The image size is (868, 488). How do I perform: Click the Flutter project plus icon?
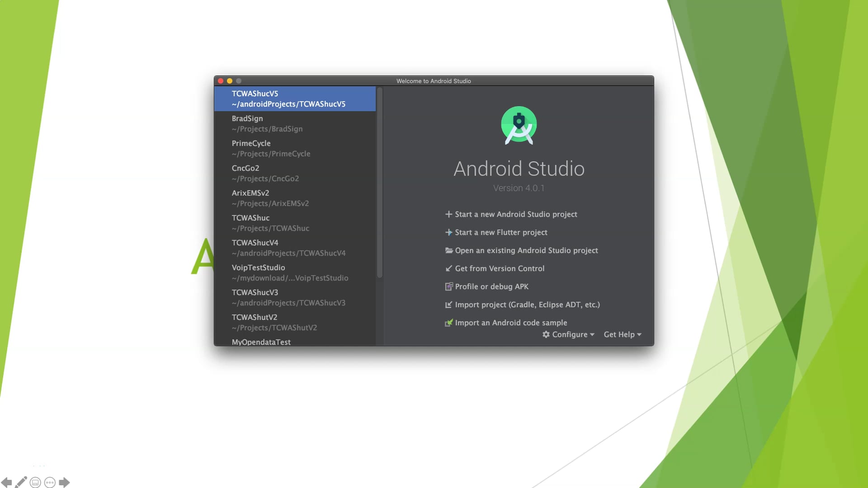point(448,232)
